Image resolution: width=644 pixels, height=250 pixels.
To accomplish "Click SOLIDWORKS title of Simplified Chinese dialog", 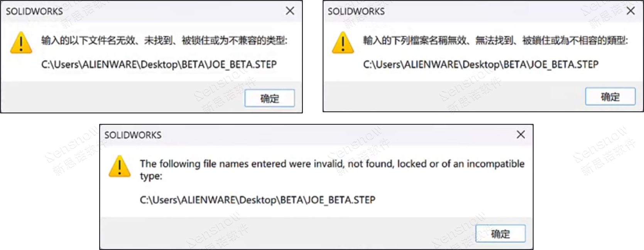I will pos(34,12).
